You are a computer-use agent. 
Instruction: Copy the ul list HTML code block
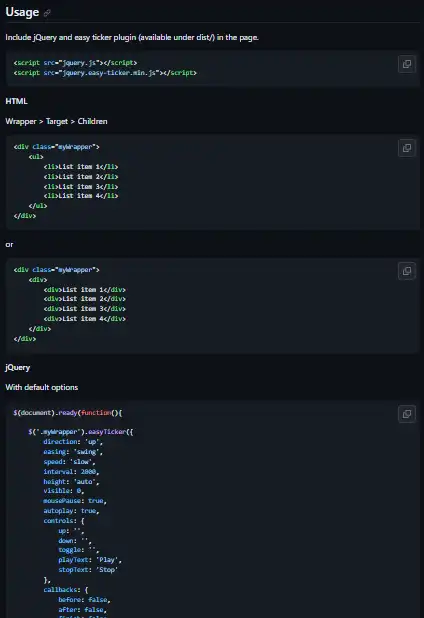407,148
